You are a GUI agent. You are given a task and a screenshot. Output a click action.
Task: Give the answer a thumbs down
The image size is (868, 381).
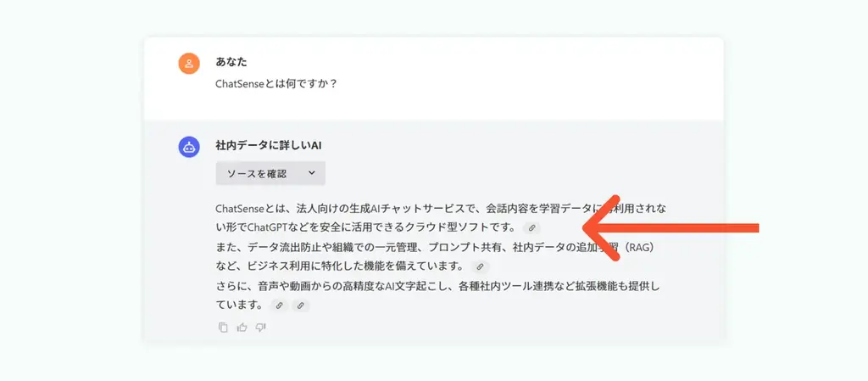point(261,328)
